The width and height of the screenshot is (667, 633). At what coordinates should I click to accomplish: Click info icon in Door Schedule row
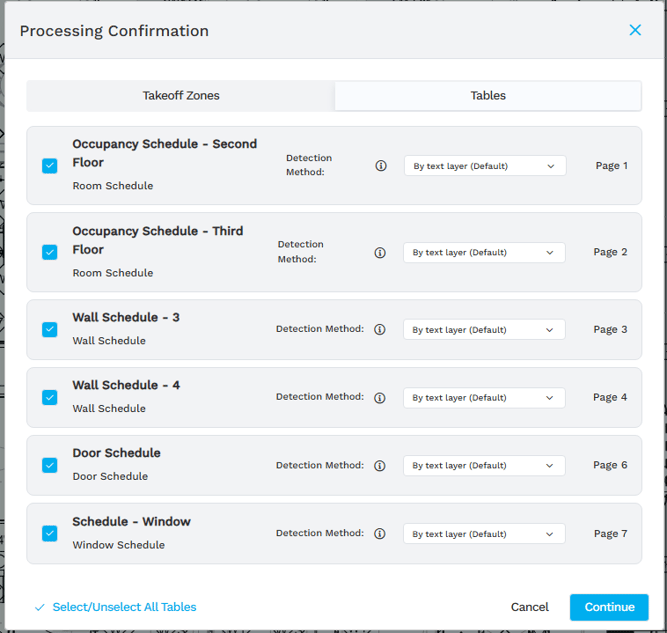(380, 465)
